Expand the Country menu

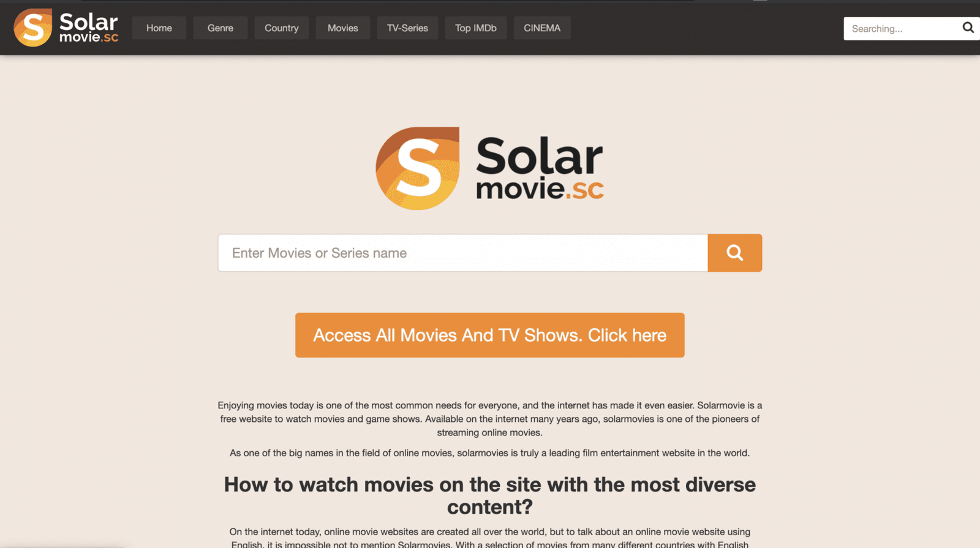click(282, 28)
